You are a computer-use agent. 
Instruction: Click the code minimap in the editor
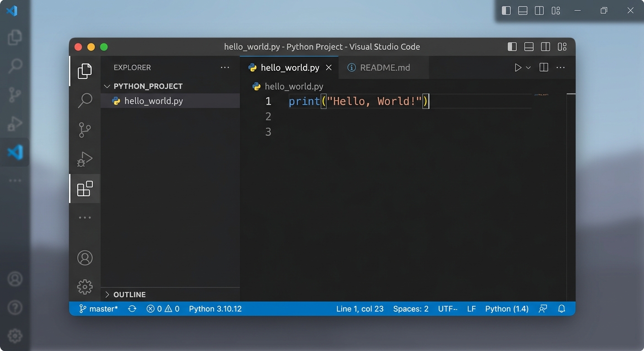tap(542, 95)
